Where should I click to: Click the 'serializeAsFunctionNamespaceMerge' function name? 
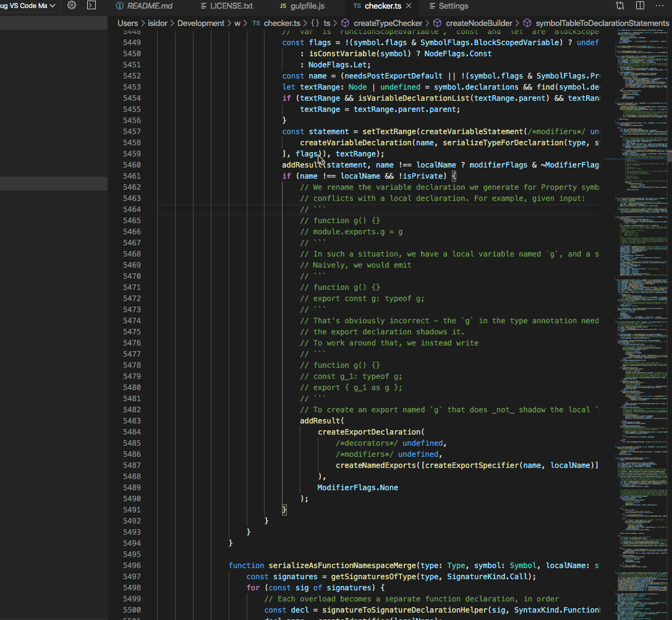click(x=342, y=566)
